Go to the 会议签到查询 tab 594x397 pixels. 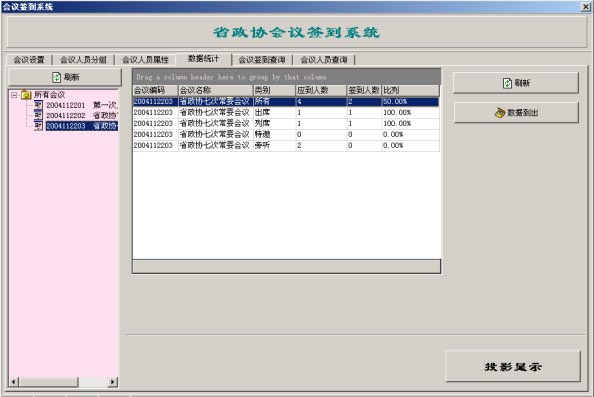262,59
